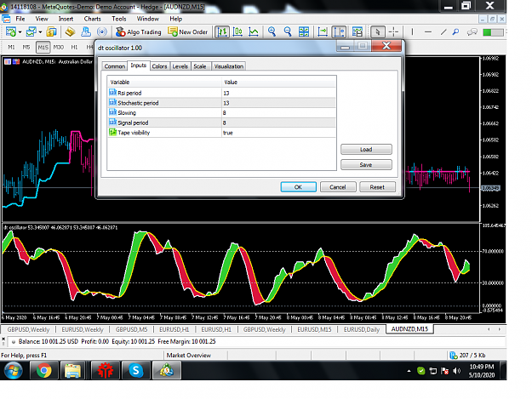
Task: Open the chat bubbles toolbar icon
Action: click(472, 31)
